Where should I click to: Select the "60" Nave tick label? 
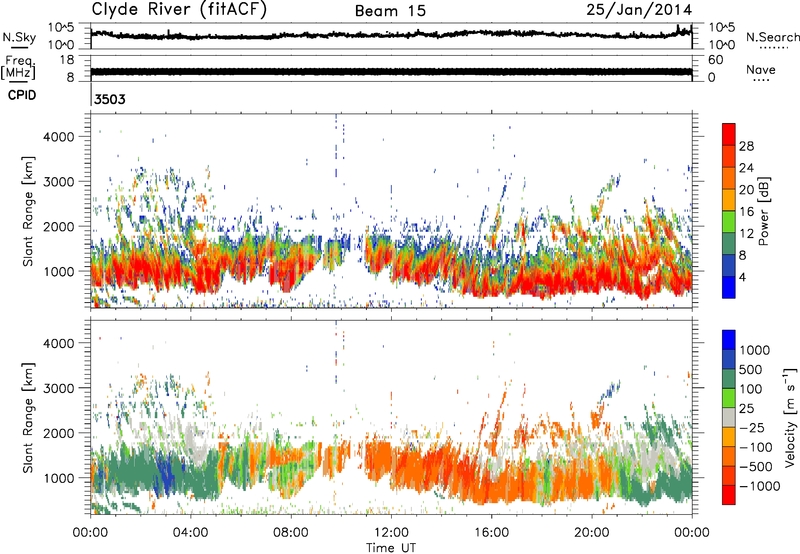(715, 60)
